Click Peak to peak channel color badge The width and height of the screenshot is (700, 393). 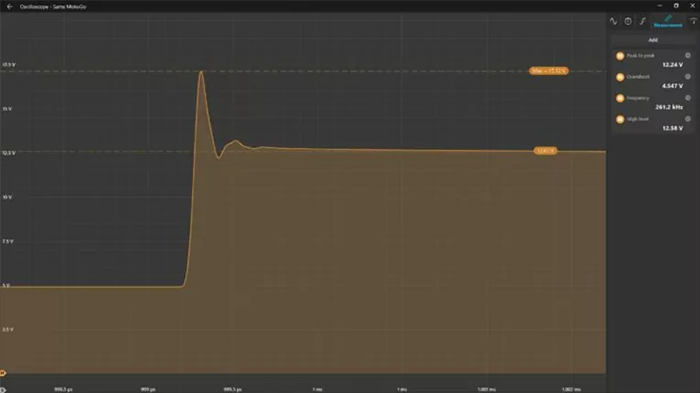click(x=620, y=56)
